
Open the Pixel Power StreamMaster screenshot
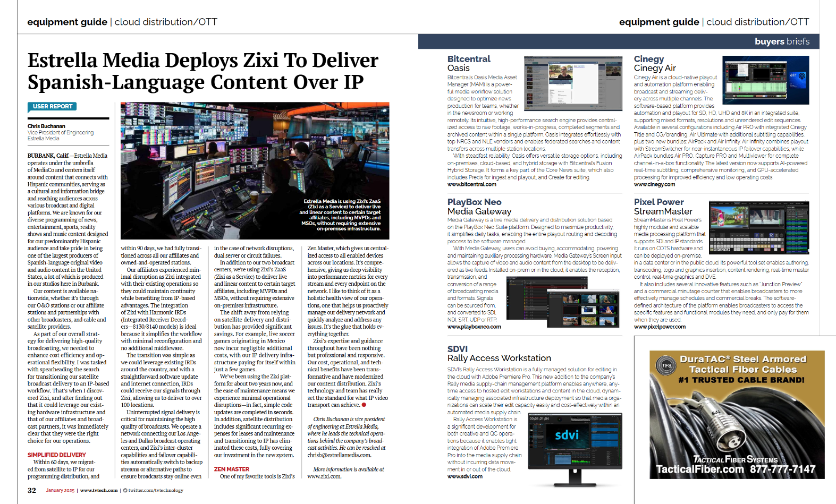click(x=759, y=227)
